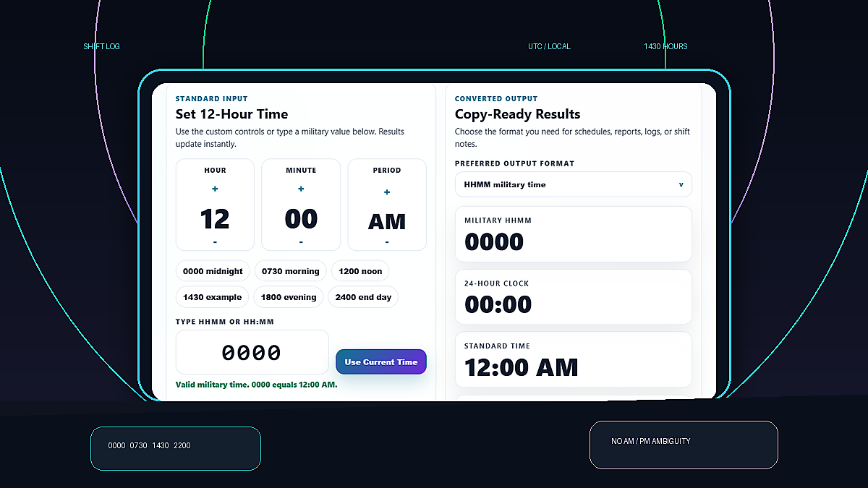Click the 24-Hour Clock result card
This screenshot has height=488, width=868.
(573, 296)
